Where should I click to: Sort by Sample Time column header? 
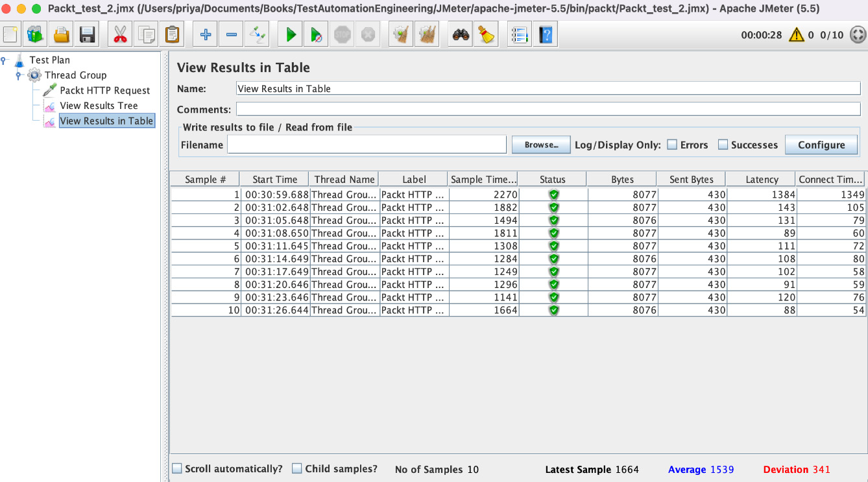483,180
